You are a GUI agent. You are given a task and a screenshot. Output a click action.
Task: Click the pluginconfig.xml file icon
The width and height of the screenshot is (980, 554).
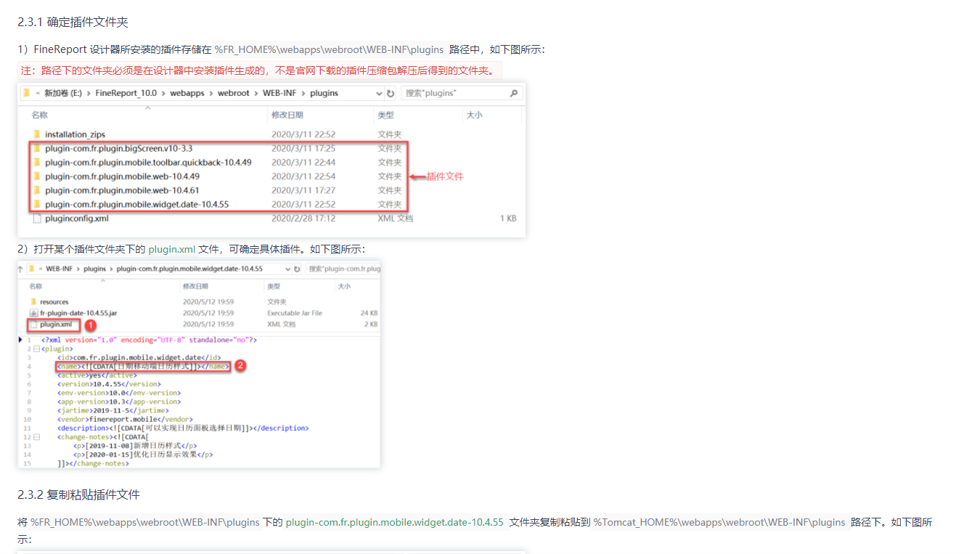36,218
